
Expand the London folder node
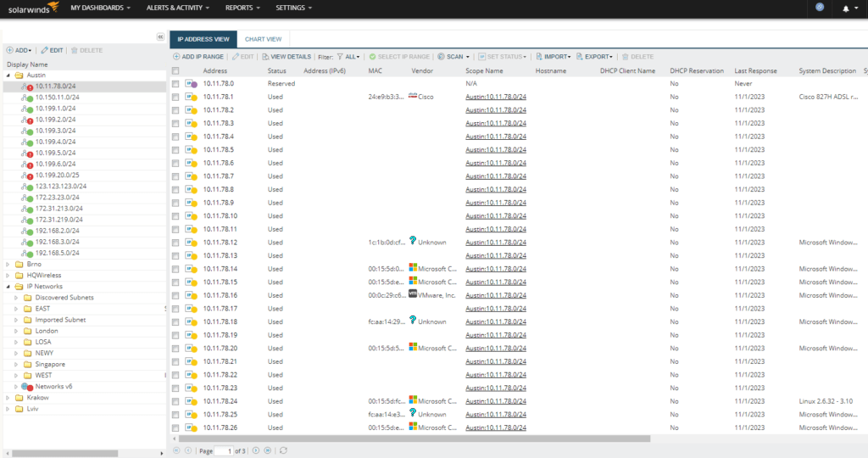[16, 331]
